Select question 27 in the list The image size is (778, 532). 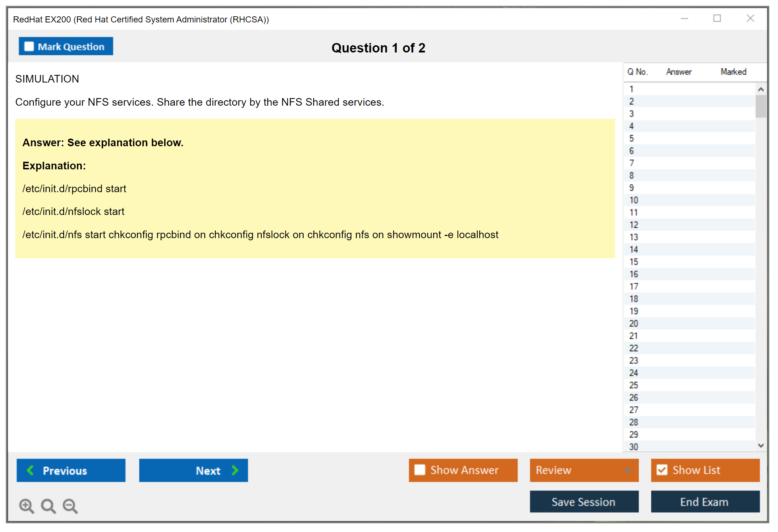[634, 410]
